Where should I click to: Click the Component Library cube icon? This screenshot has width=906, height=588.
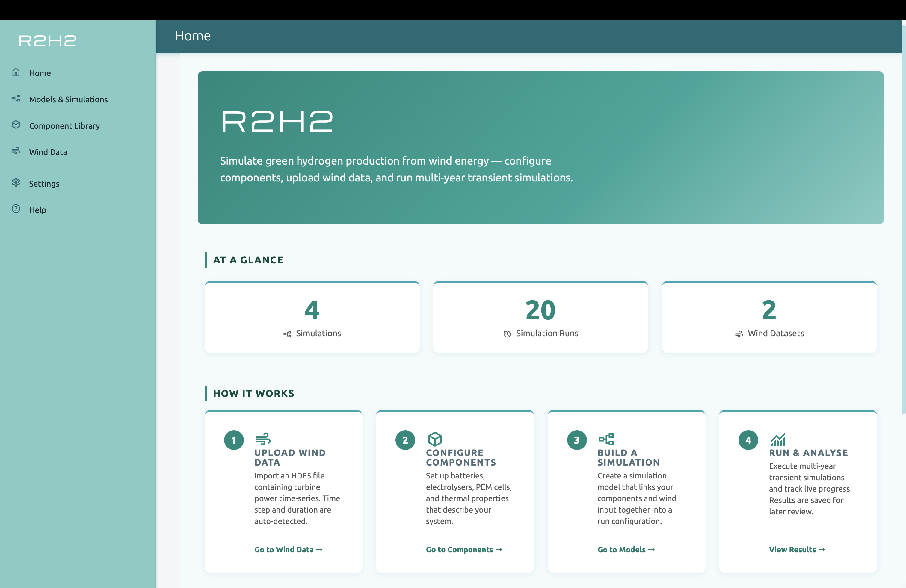click(16, 125)
